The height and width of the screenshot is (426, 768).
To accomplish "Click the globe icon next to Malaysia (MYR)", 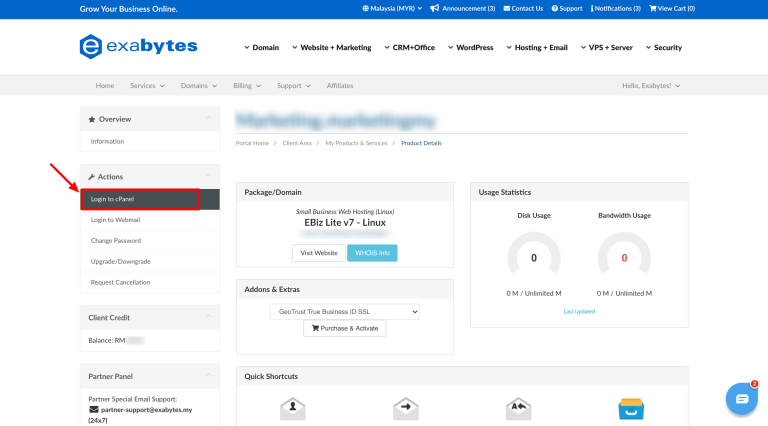I will click(x=365, y=8).
